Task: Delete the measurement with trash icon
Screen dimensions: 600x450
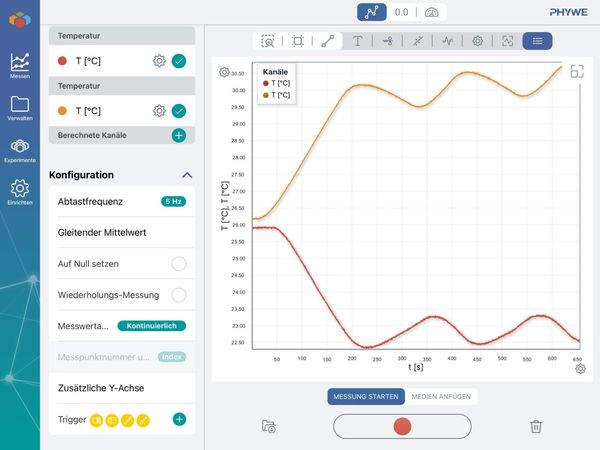Action: point(536,426)
